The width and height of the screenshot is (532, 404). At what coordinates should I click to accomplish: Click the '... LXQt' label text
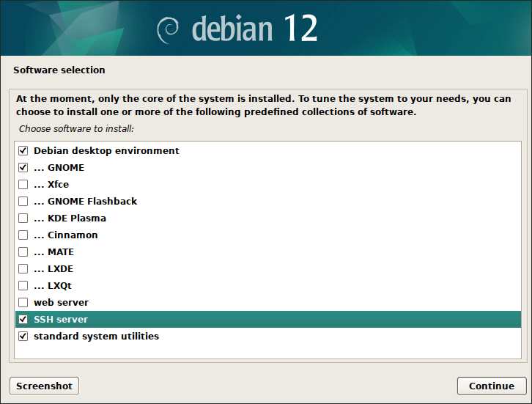(53, 286)
